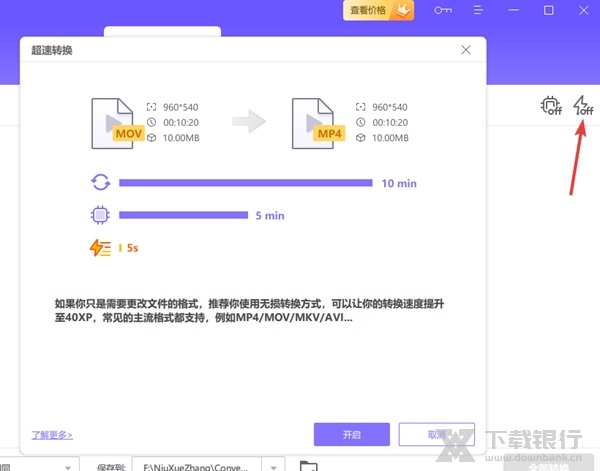Click the normal conversion cycle icon
The width and height of the screenshot is (600, 471).
101,182
